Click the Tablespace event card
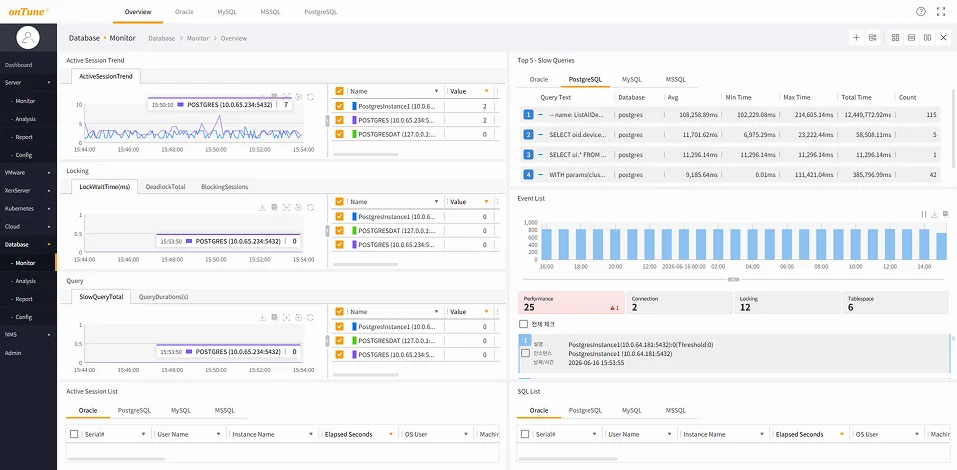This screenshot has width=957, height=470. 896,303
